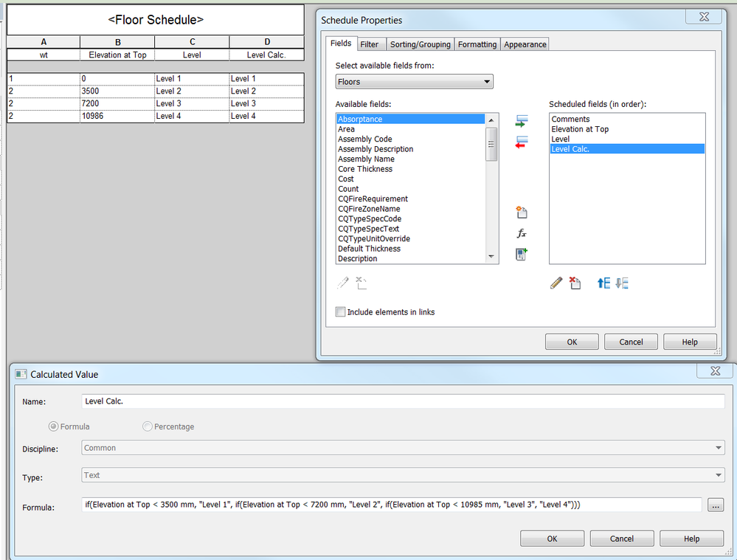This screenshot has height=560, width=737.
Task: Click Help in Calculated Value dialog
Action: point(691,539)
